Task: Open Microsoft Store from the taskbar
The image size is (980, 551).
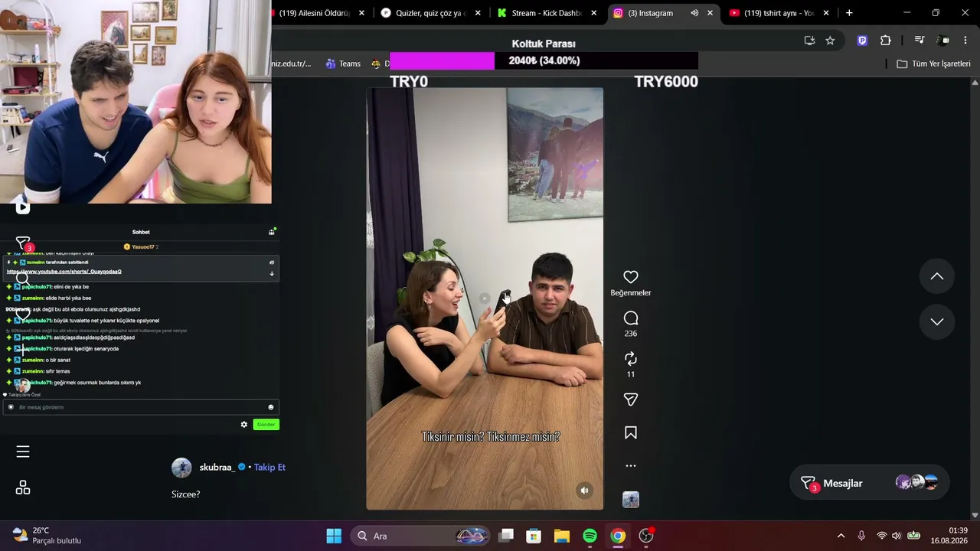Action: (x=534, y=536)
